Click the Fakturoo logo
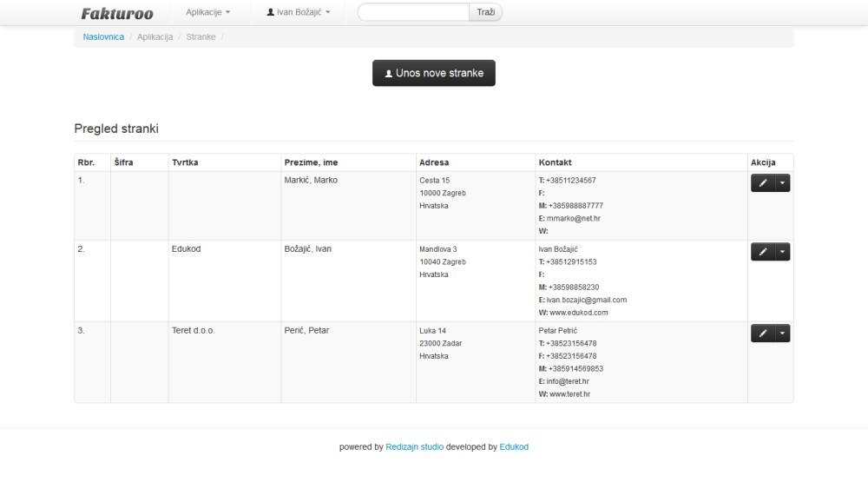The image size is (868, 489). pyautogui.click(x=117, y=13)
